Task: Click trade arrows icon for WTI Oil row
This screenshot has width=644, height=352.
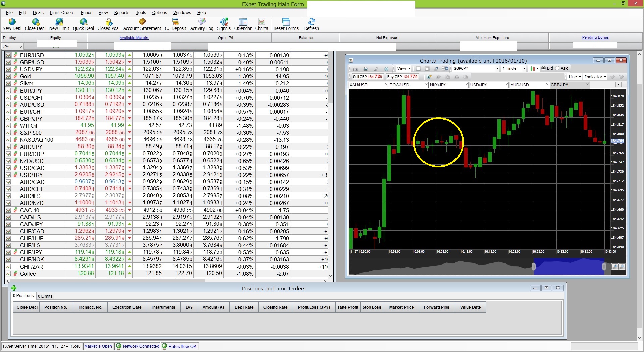Action: tap(15, 126)
